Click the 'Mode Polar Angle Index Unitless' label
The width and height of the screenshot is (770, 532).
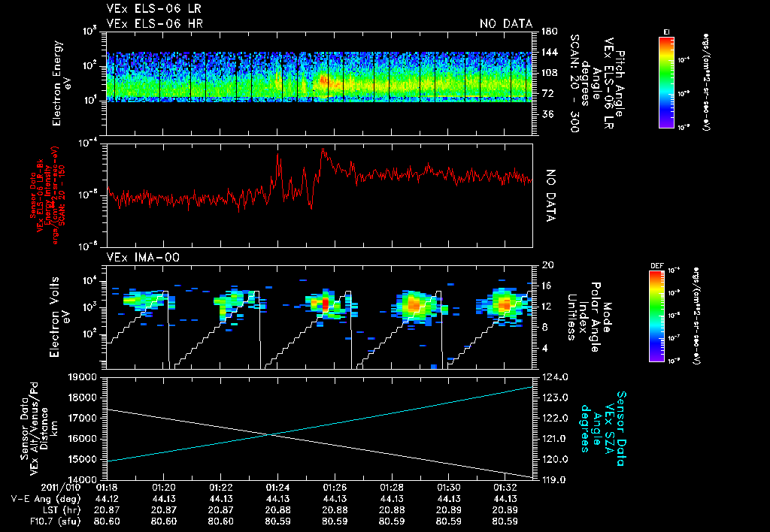(x=588, y=318)
